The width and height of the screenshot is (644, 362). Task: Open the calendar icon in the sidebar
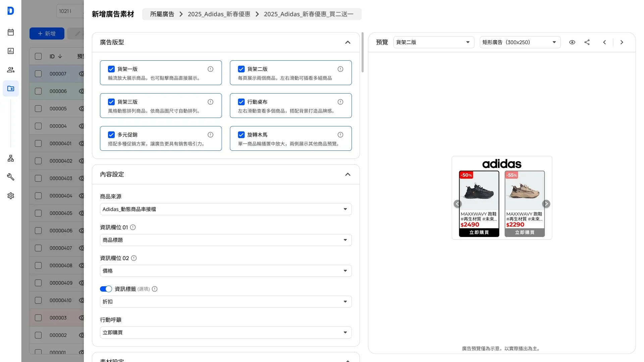[11, 32]
